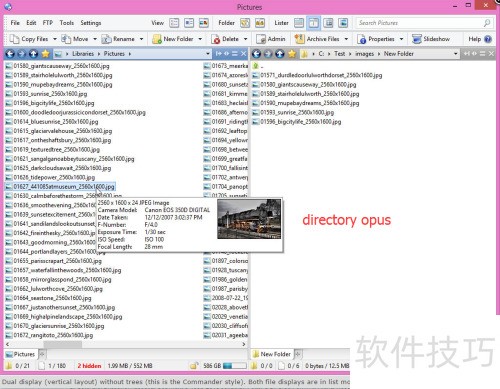Select 01672_rangitoto_2560x1600.jpg
500x389 pixels.
tap(49, 335)
